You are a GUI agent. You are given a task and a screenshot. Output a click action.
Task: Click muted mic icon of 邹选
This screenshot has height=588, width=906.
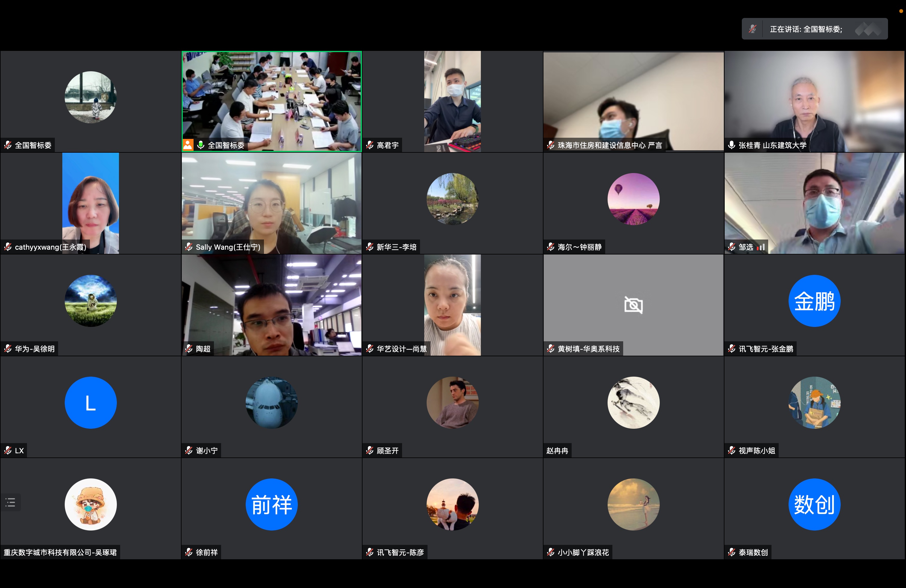pyautogui.click(x=732, y=247)
